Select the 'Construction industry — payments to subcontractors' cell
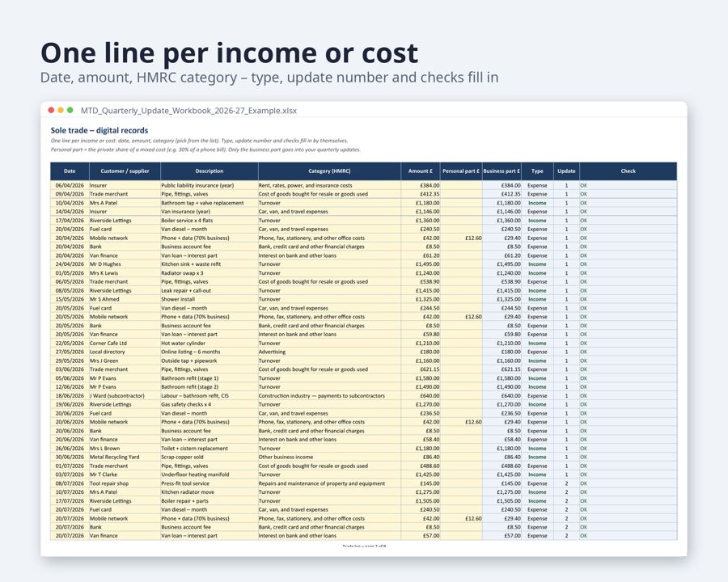Screen dimensions: 728x582 (330, 396)
